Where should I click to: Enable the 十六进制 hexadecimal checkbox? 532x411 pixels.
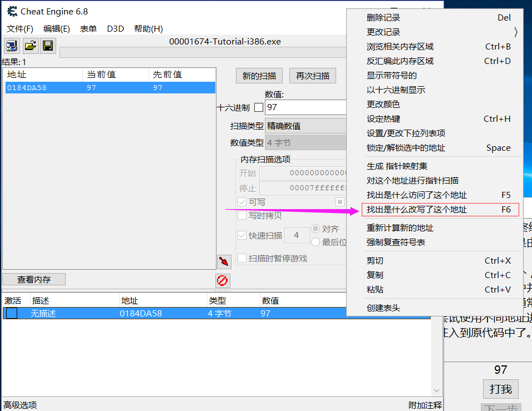point(258,107)
